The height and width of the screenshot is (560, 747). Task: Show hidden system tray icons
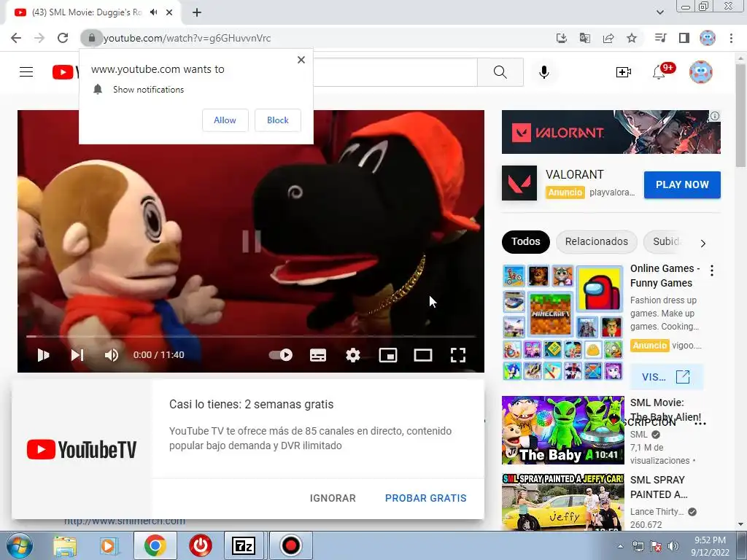(x=620, y=546)
